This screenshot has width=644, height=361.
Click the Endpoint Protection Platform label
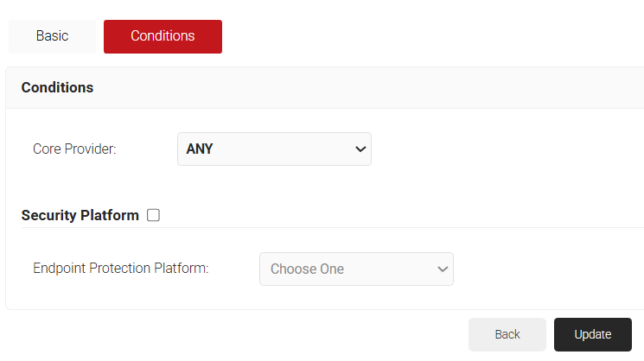(121, 269)
